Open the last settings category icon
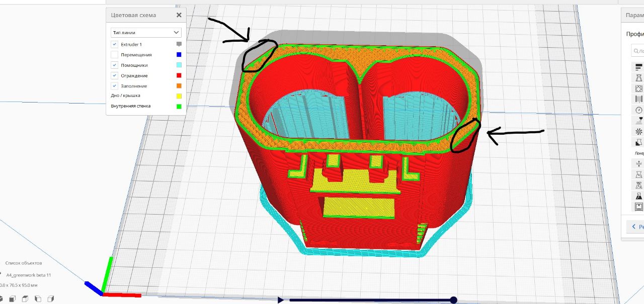 639,207
